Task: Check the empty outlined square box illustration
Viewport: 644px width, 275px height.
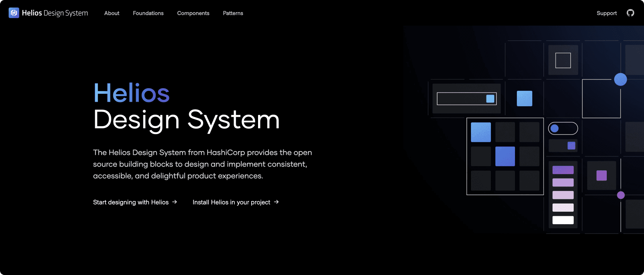Action: click(563, 60)
